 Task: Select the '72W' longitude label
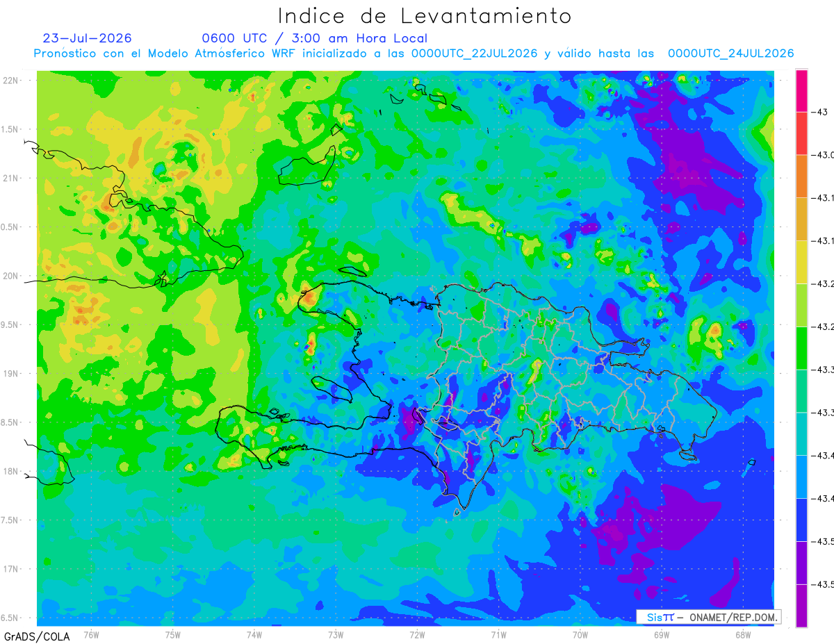pos(417,634)
